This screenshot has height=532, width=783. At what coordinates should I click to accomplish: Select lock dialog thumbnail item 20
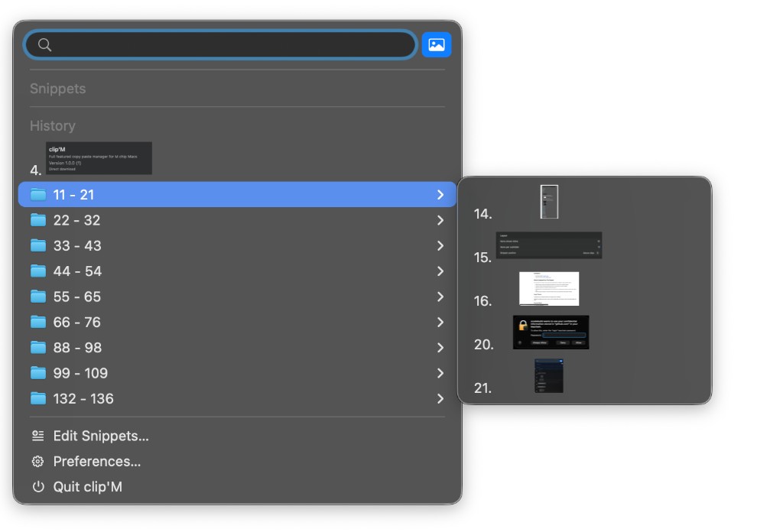[x=551, y=332]
